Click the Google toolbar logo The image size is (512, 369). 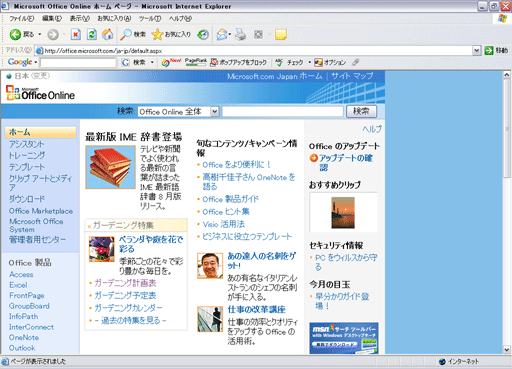point(20,62)
